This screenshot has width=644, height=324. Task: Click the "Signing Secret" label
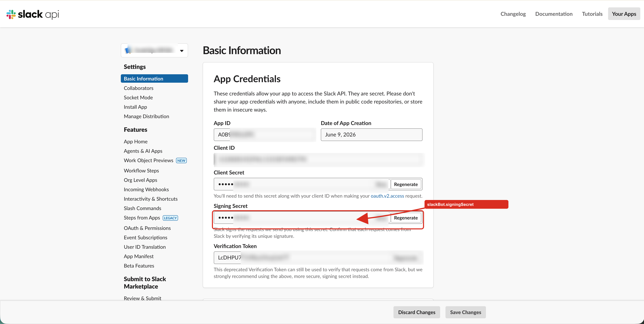pos(231,206)
